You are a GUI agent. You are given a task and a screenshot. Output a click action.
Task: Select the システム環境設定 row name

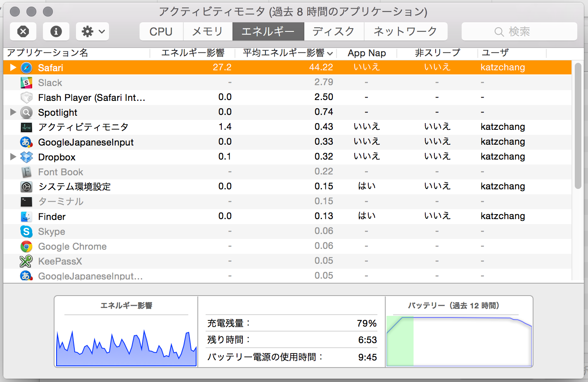pos(75,187)
